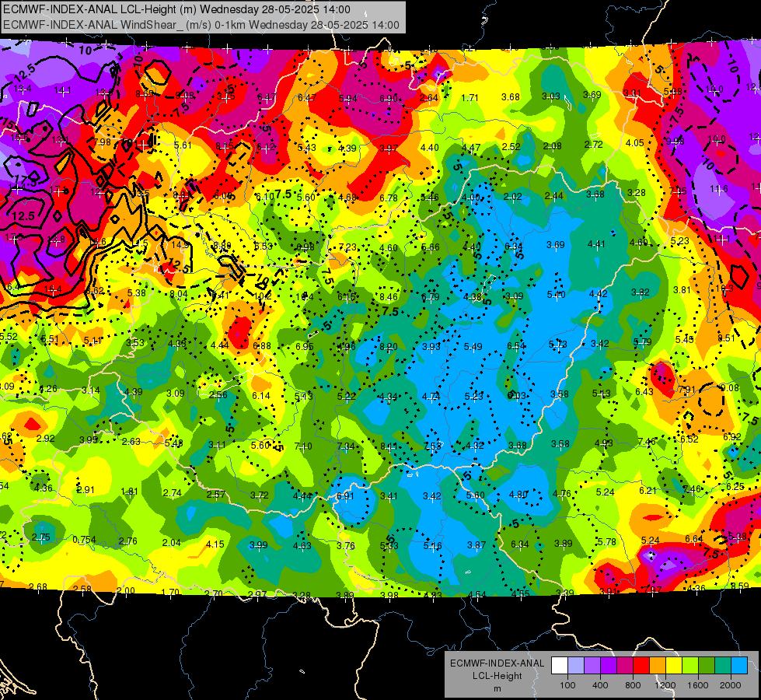The image size is (761, 700).
Task: Click the yellow swatch in the legend
Action: [674, 666]
